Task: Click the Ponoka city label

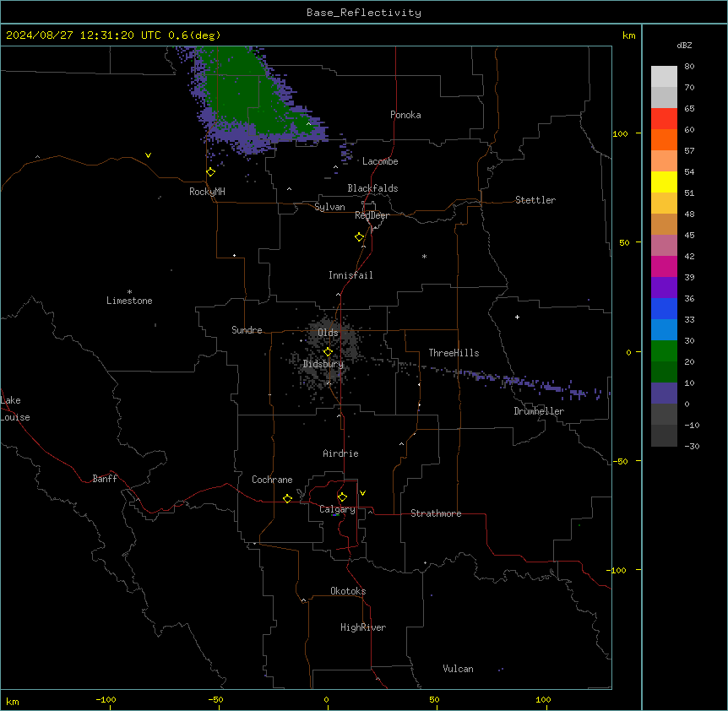Action: pos(405,115)
